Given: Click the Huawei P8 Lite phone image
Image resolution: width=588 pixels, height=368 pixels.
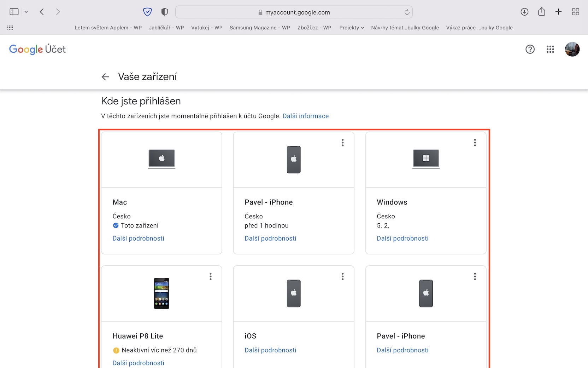Looking at the screenshot, I should coord(161,293).
